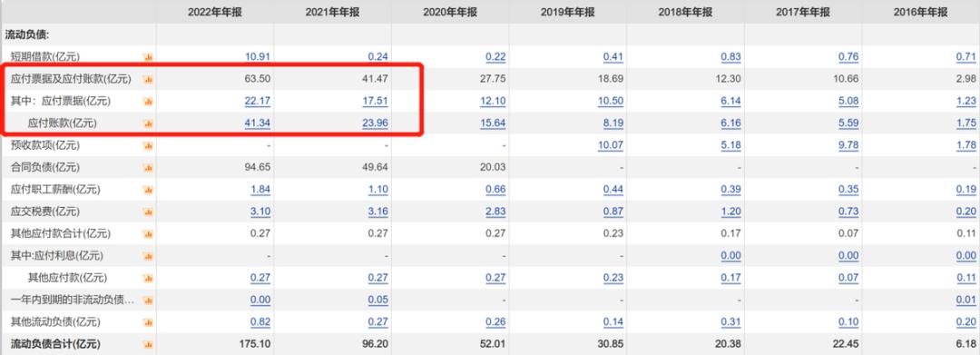
Task: Open the 2021 应付职工薪酬 value 1.10
Action: 378,190
